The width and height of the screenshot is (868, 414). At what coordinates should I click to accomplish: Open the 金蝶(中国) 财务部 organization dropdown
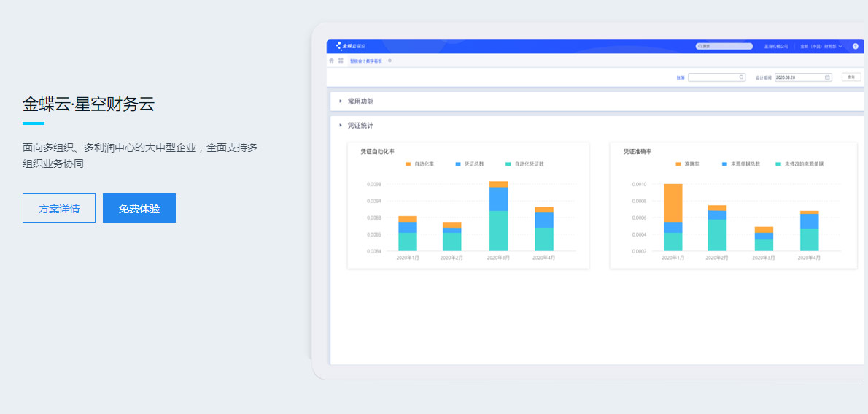[821, 47]
